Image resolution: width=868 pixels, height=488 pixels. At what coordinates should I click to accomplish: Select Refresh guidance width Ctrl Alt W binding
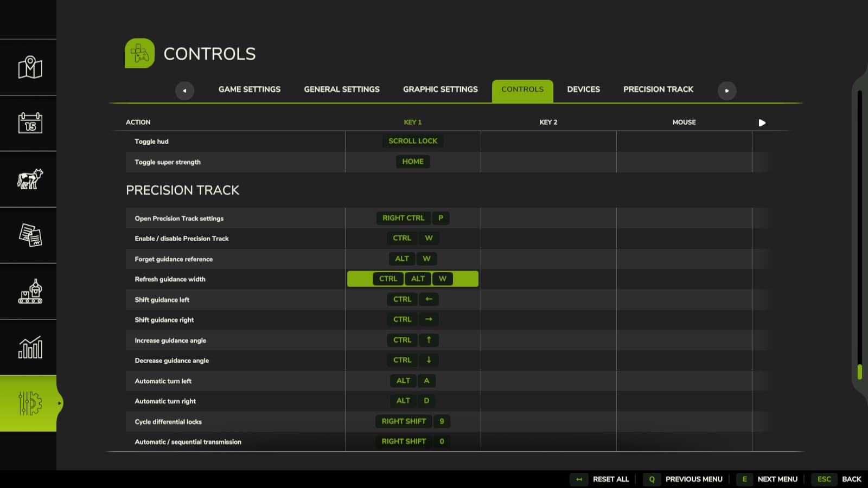pyautogui.click(x=413, y=279)
